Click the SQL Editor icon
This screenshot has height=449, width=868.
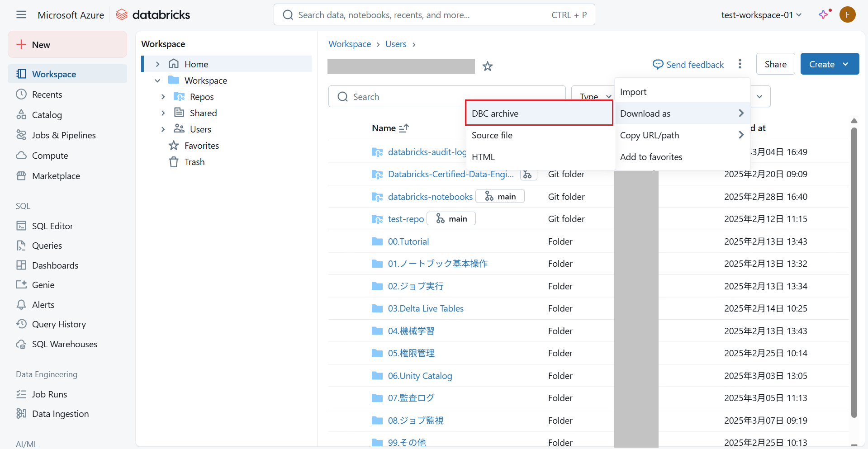pos(21,226)
